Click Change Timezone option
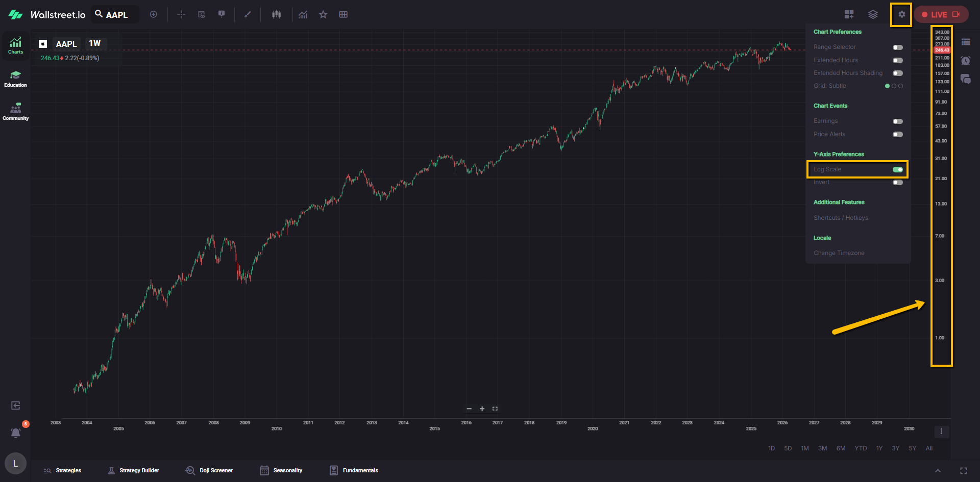 pyautogui.click(x=839, y=253)
